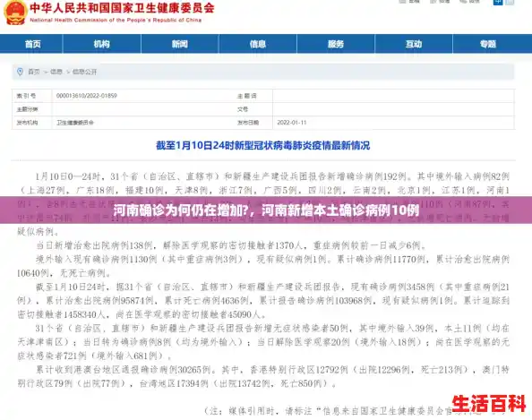Image resolution: width=532 pixels, height=420 pixels.
Task: Click the 发布机构 label cell
Action: coord(32,123)
